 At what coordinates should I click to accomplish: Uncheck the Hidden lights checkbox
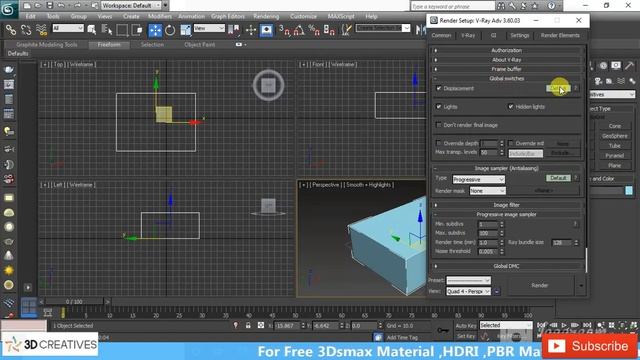click(x=511, y=107)
